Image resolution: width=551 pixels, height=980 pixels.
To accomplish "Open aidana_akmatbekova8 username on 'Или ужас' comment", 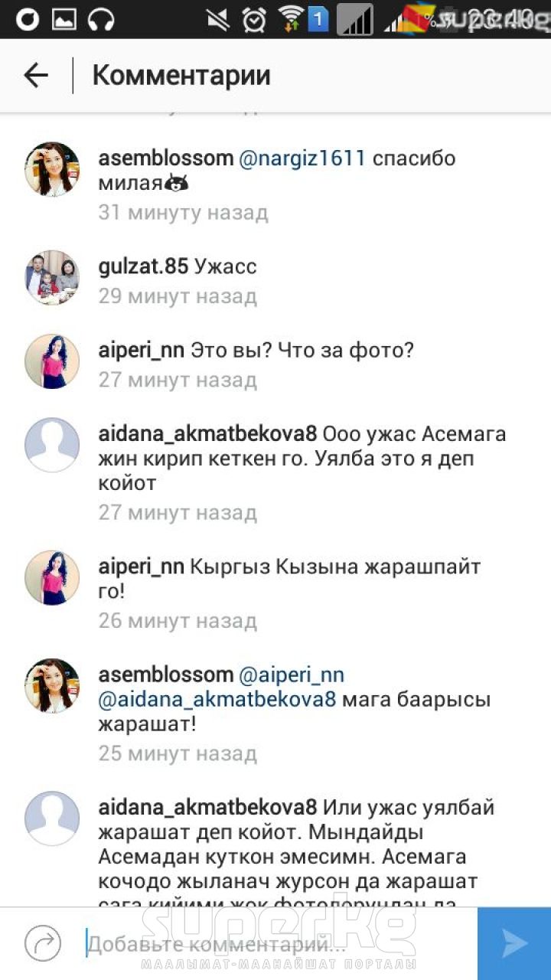I will click(x=207, y=808).
